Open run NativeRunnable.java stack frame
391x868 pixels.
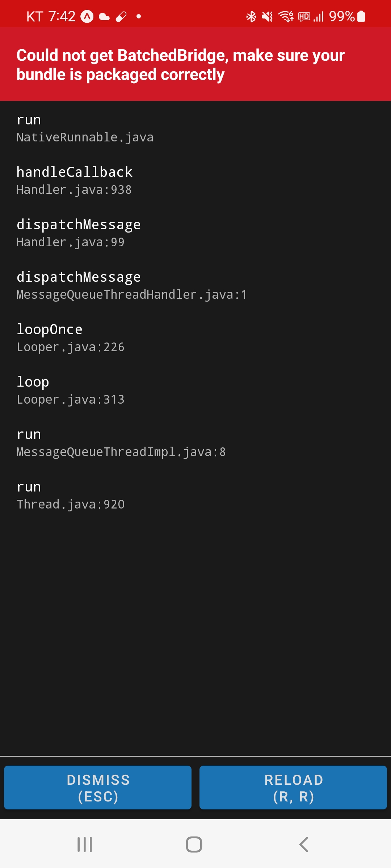tap(195, 128)
